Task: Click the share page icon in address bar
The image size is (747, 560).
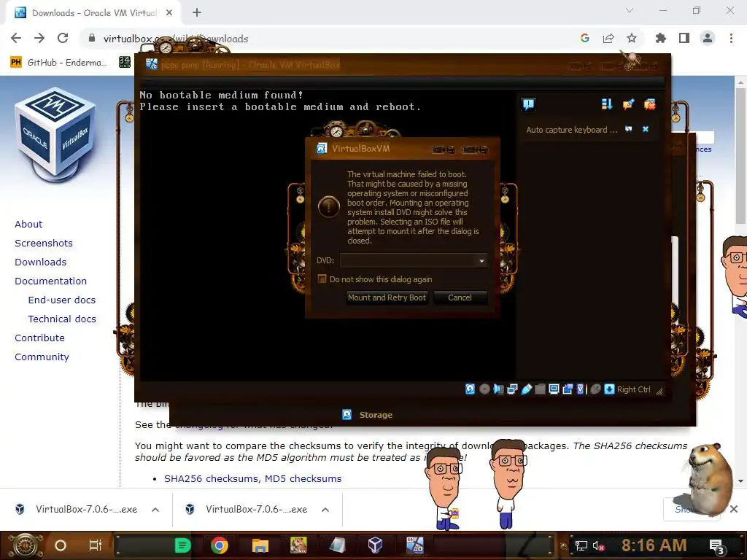Action: [608, 38]
